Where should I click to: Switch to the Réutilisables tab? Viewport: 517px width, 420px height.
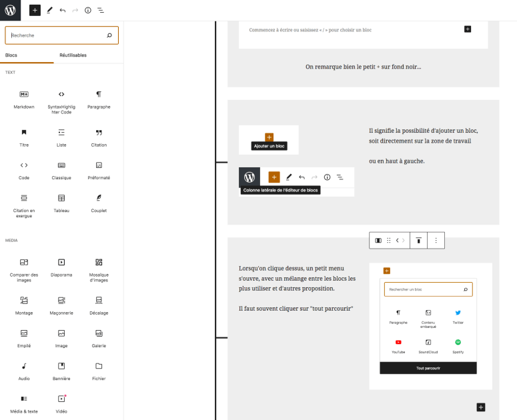(73, 55)
